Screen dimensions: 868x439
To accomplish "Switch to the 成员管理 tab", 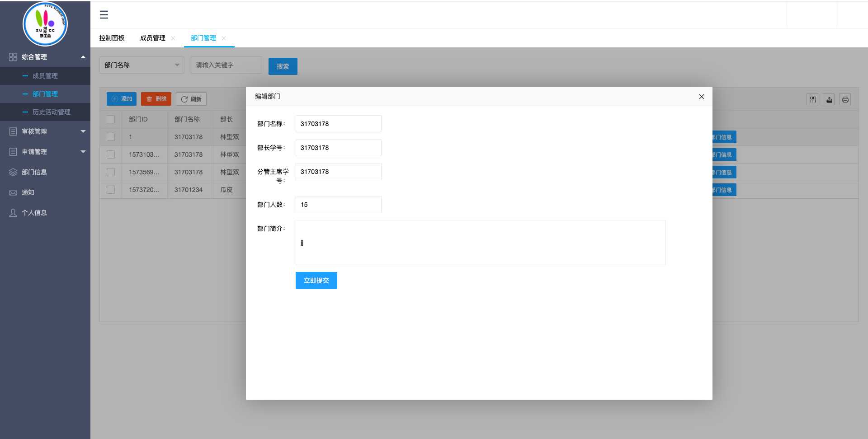I will coord(153,38).
